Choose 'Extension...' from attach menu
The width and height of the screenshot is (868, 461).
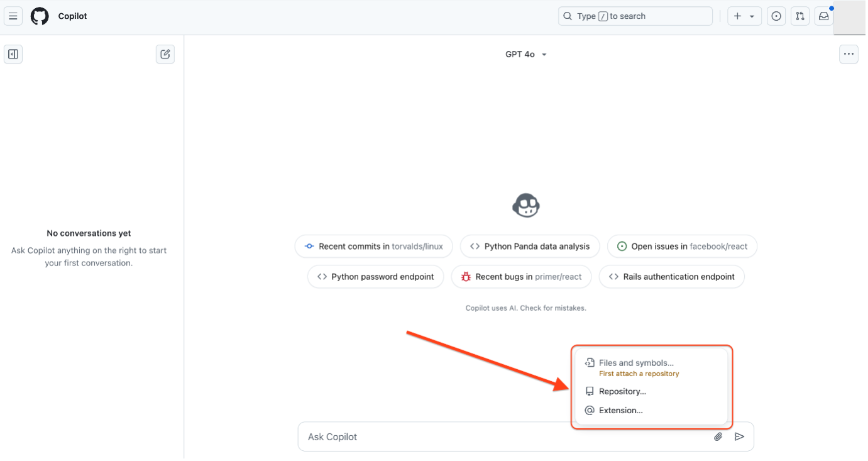(x=651, y=411)
